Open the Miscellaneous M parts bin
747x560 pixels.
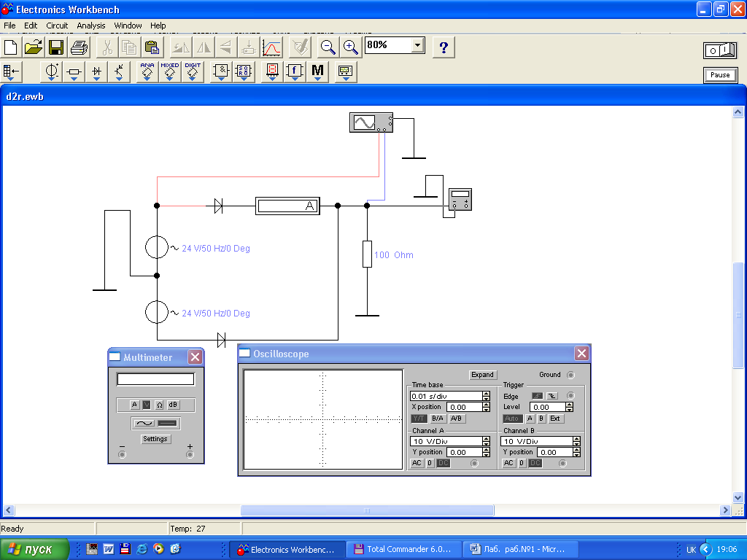[317, 72]
